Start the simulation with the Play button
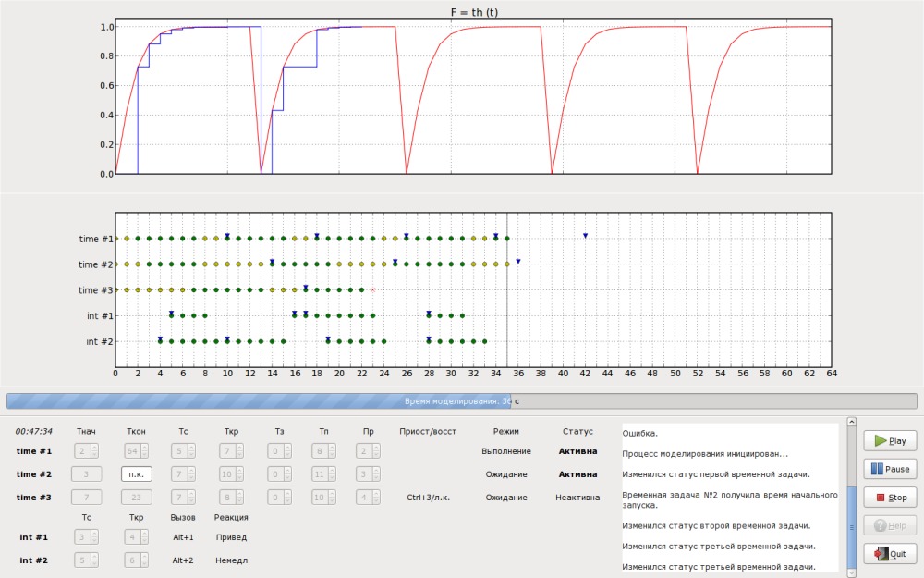 point(890,440)
